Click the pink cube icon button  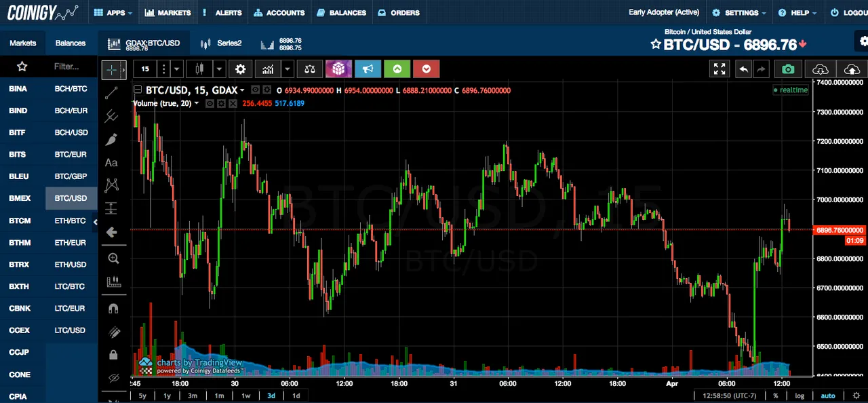(338, 69)
